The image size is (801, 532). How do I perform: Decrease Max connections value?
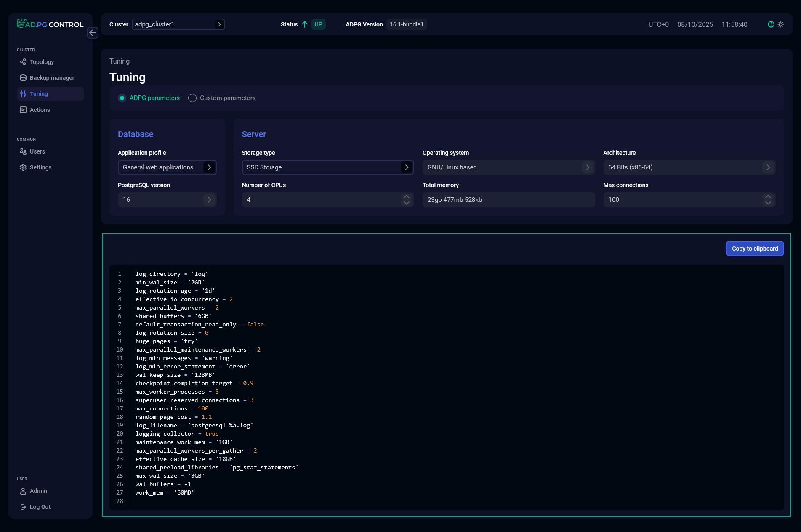[768, 203]
